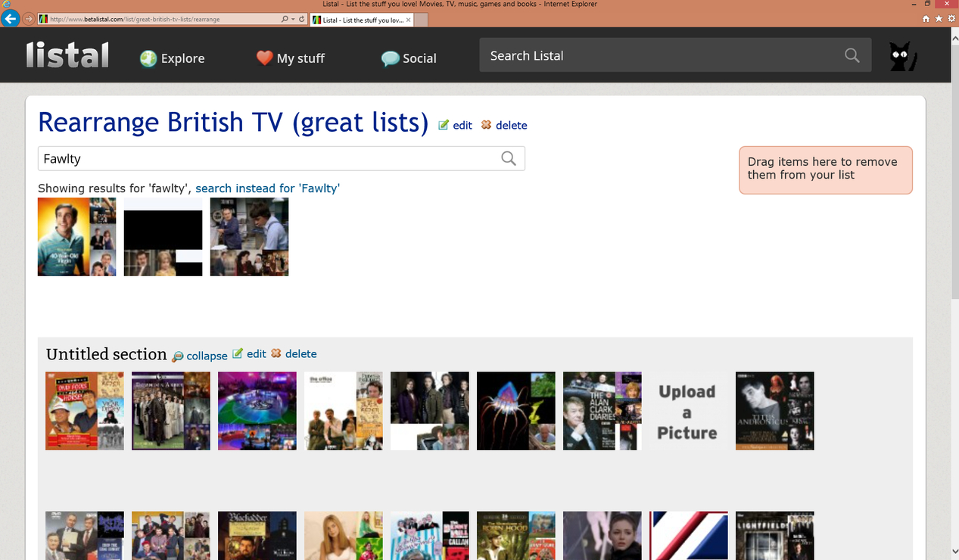Open the Social menu
The image size is (959, 560).
(409, 58)
